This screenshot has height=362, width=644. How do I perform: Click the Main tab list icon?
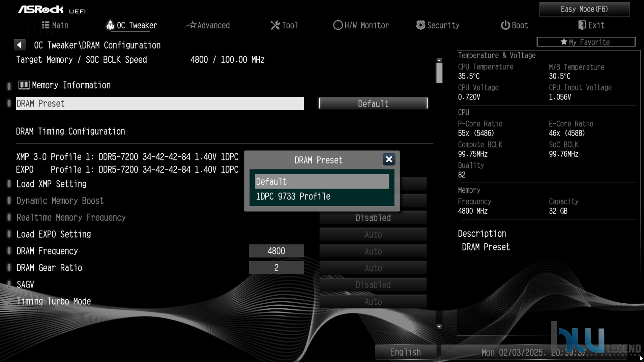tap(46, 25)
